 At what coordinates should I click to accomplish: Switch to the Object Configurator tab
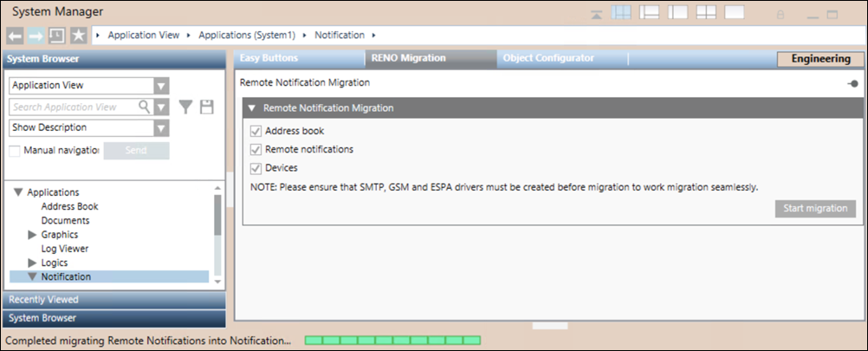550,58
